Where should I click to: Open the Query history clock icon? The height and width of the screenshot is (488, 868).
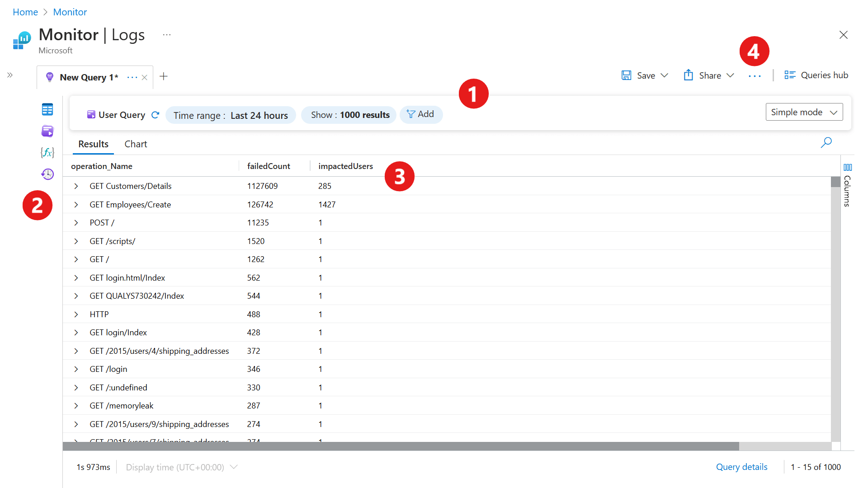pyautogui.click(x=47, y=174)
